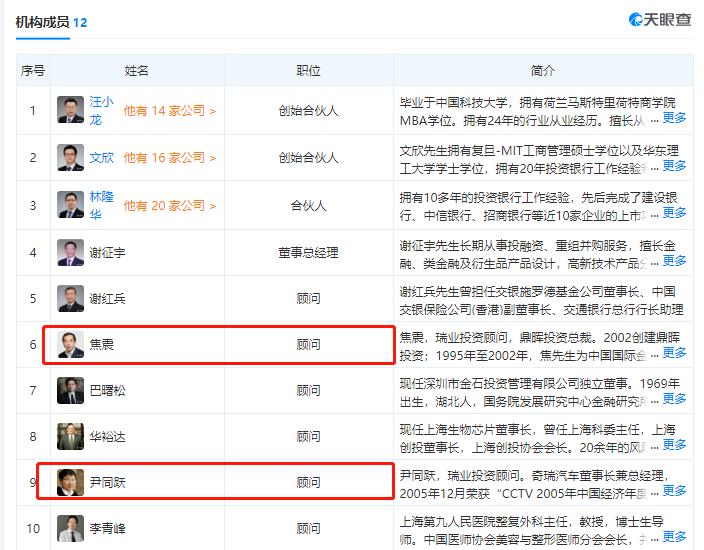
Task: Expand 更多 for 华裕达's bio
Action: pos(674,445)
